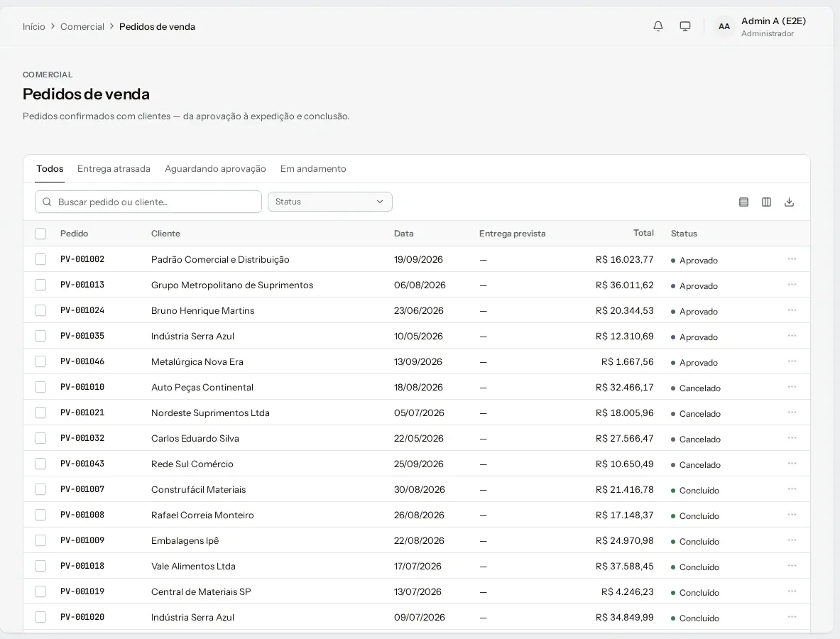Click total R$ 4.246,23
The width and height of the screenshot is (840, 639).
pyautogui.click(x=627, y=592)
